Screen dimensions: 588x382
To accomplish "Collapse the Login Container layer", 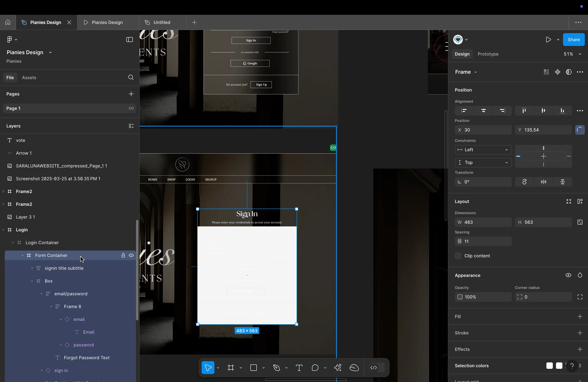I will pyautogui.click(x=13, y=243).
